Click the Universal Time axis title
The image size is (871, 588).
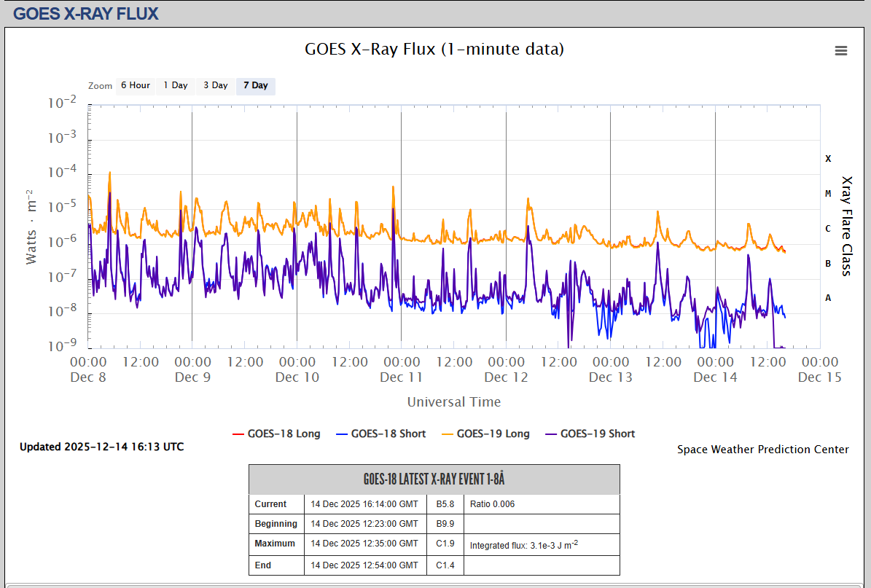coord(453,402)
